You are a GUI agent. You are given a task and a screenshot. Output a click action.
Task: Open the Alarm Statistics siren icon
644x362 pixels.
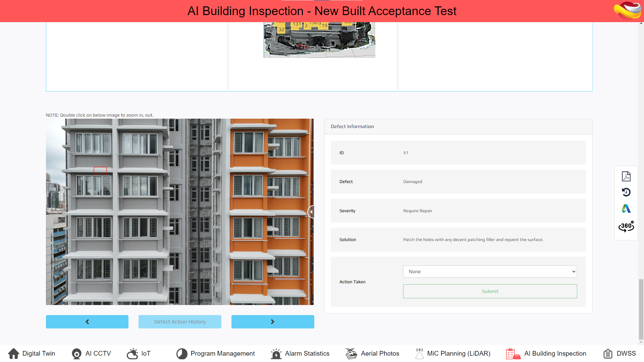[x=276, y=354]
